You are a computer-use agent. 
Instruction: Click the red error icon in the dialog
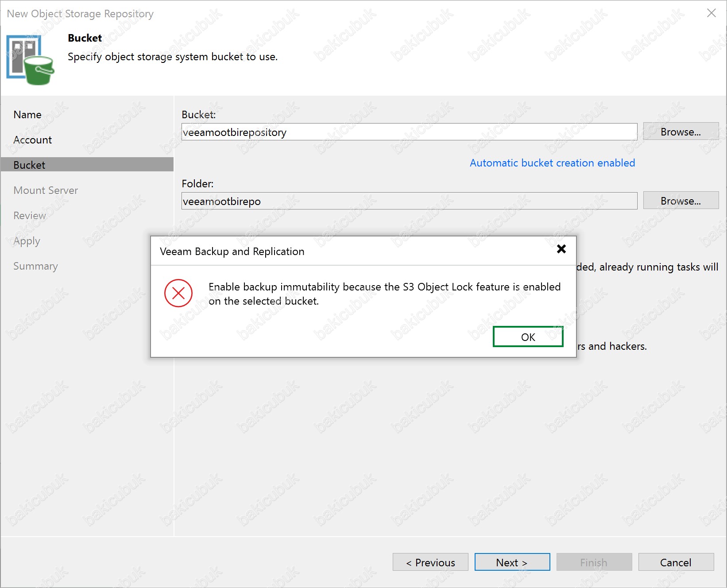(178, 293)
